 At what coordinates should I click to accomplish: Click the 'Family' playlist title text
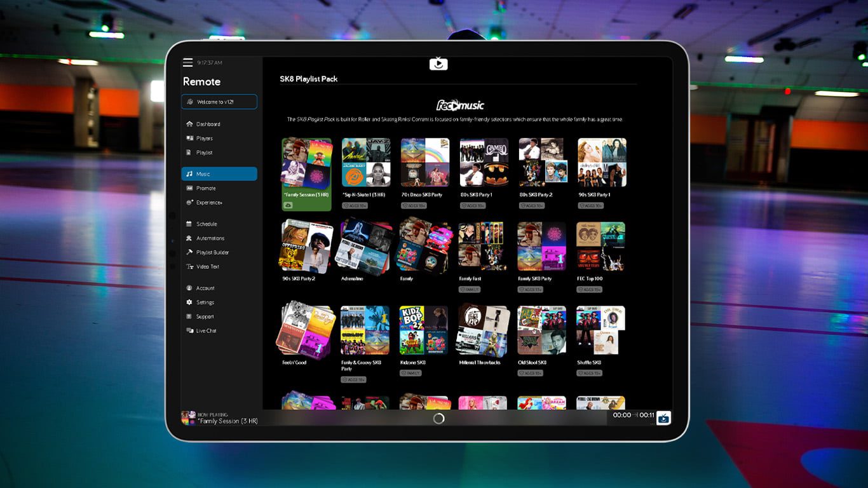pos(407,278)
